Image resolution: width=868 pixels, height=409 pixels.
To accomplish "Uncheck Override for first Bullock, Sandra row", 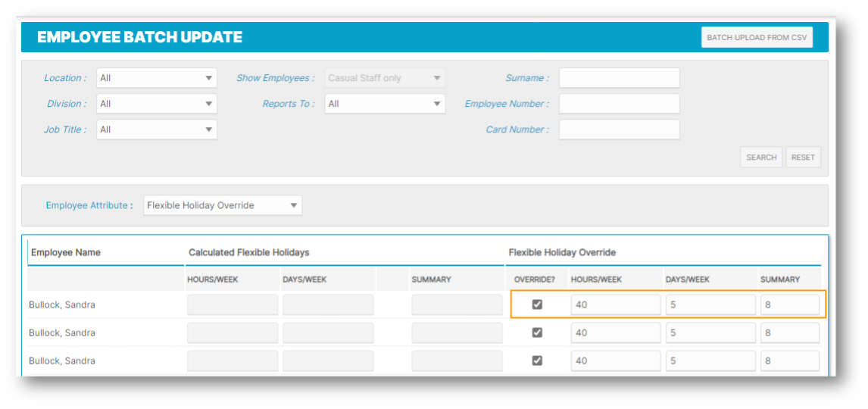I will [537, 304].
